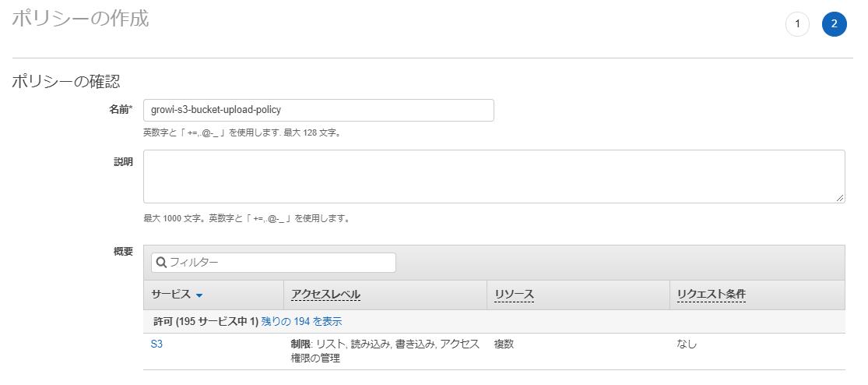Click the 名前 field label

coord(121,110)
